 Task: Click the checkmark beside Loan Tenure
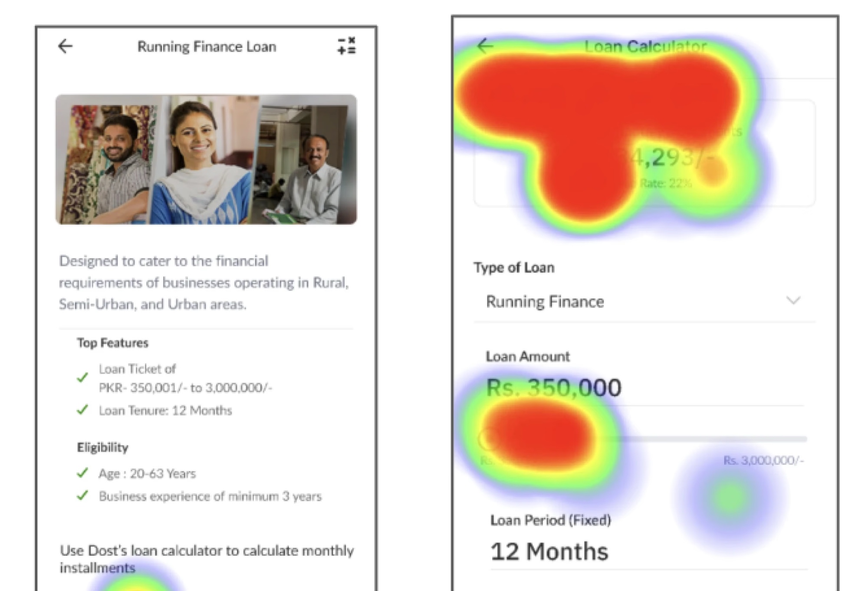pyautogui.click(x=82, y=409)
